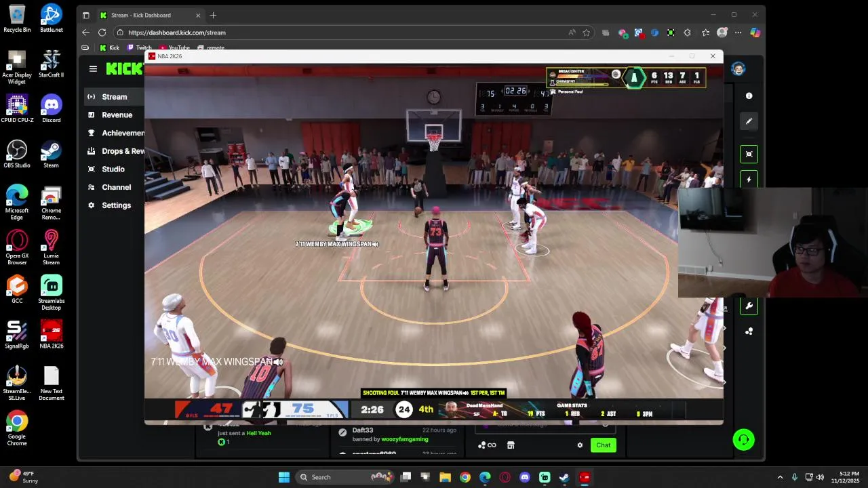
Task: Launch Battle.net from the desktop
Action: 51,19
